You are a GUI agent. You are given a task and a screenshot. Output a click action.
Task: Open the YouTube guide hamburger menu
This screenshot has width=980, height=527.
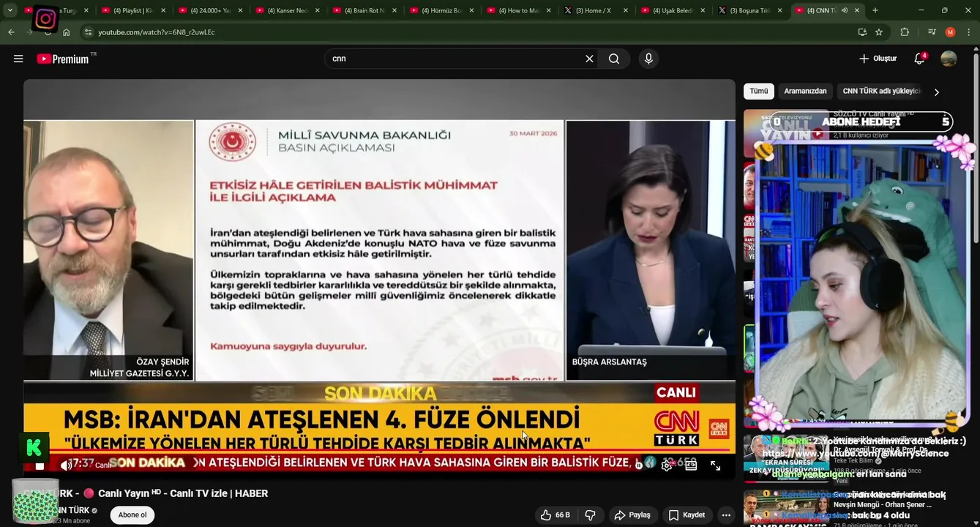18,59
